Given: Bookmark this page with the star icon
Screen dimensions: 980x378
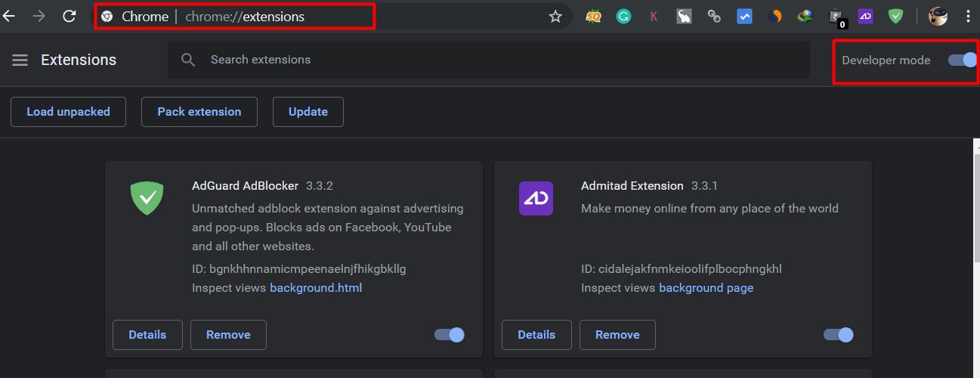Looking at the screenshot, I should tap(555, 16).
